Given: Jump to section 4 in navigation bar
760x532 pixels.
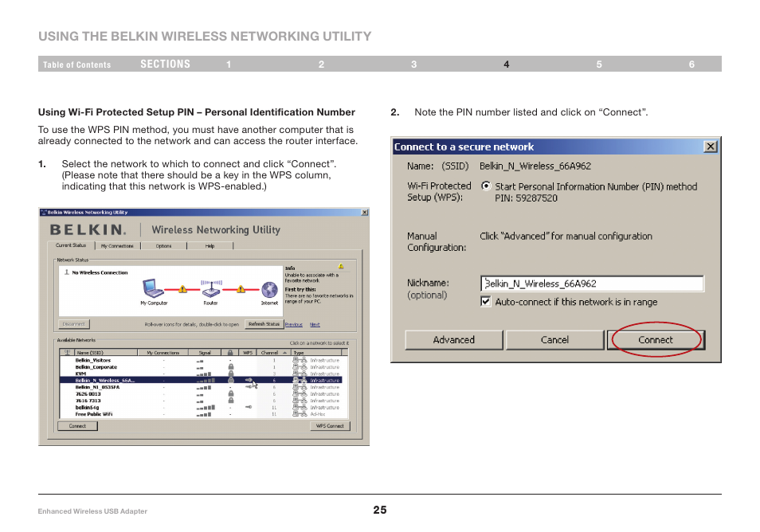Looking at the screenshot, I should (x=507, y=64).
